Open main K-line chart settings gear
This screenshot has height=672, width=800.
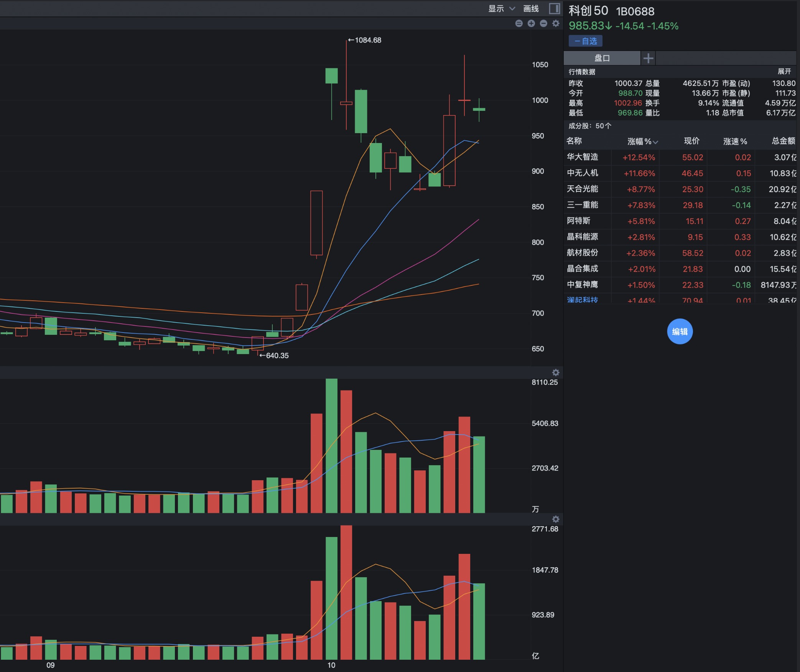(x=556, y=24)
